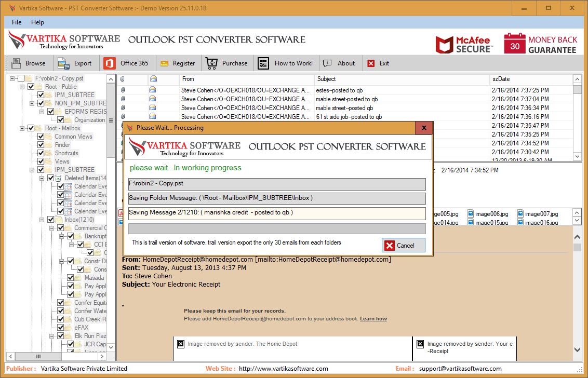The width and height of the screenshot is (588, 378).
Task: Uncheck eFAX folder checkbox
Action: (60, 327)
